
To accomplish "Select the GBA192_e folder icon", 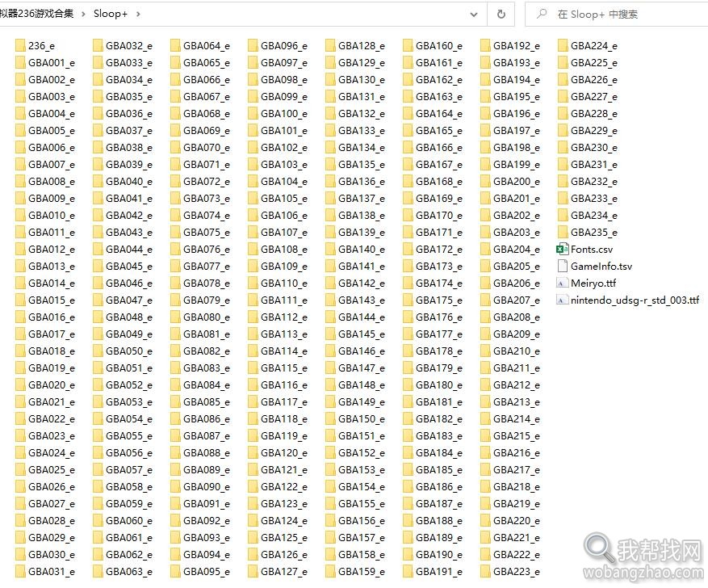I will tap(485, 45).
